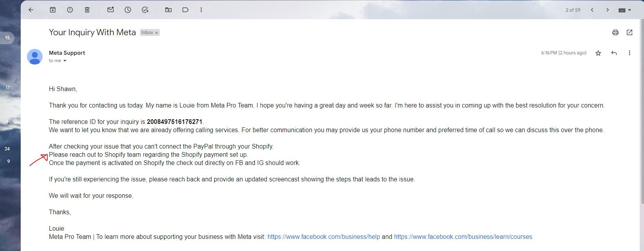Archive this email
The height and width of the screenshot is (251, 644).
(x=53, y=10)
